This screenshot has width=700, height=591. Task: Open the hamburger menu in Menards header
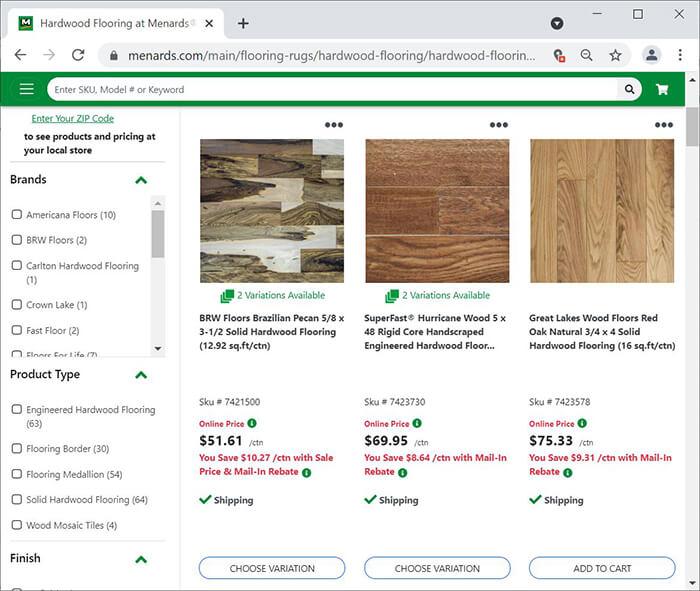(x=26, y=89)
